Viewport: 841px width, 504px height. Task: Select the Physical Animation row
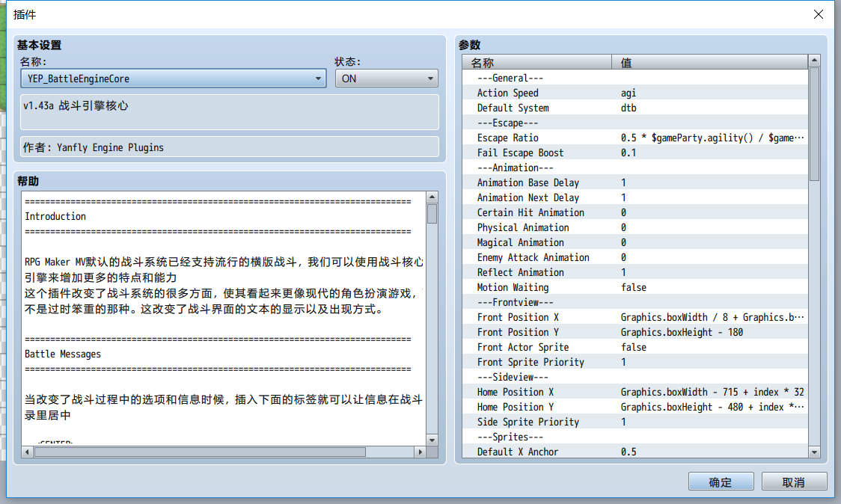[x=635, y=228]
